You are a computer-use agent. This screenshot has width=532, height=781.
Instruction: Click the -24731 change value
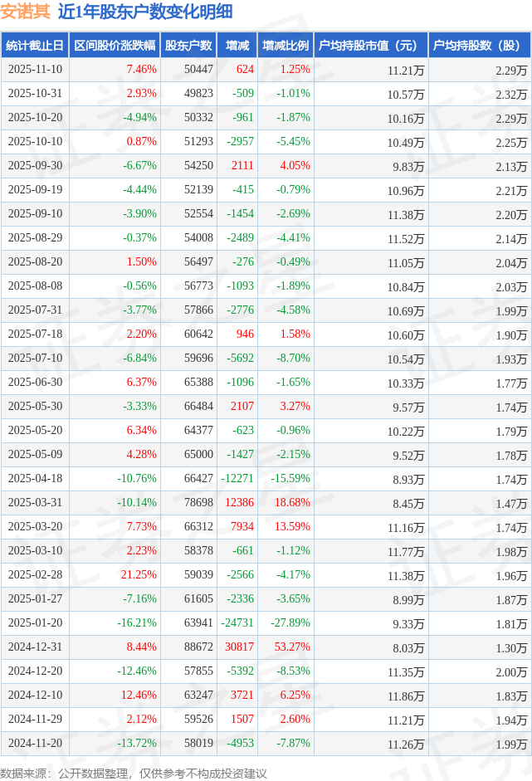(x=238, y=622)
